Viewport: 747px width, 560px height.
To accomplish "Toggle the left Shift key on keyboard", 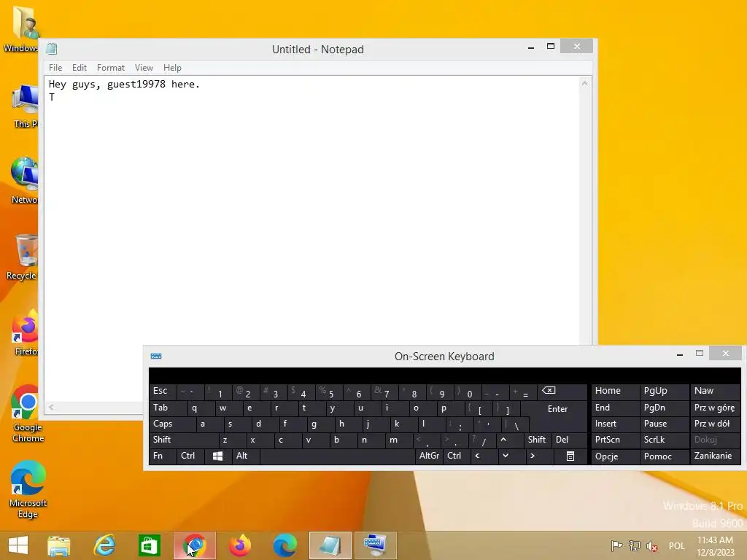I will [183, 440].
